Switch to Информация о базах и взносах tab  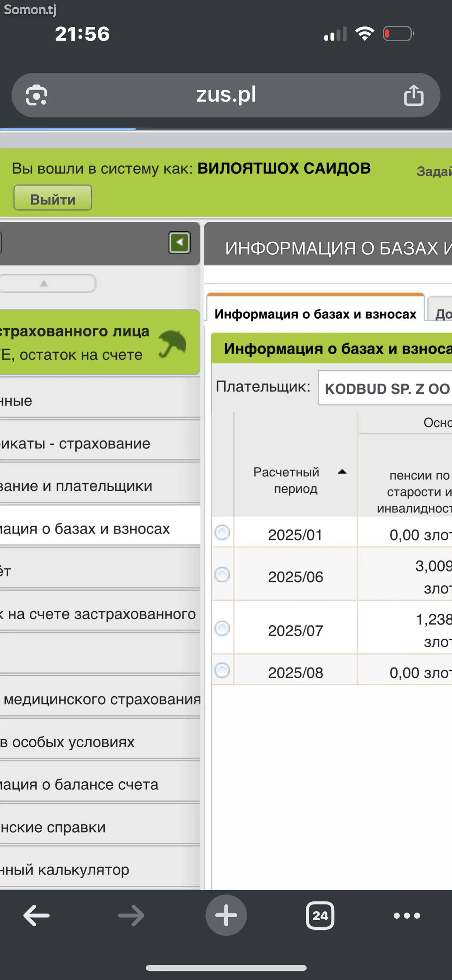[x=315, y=314]
